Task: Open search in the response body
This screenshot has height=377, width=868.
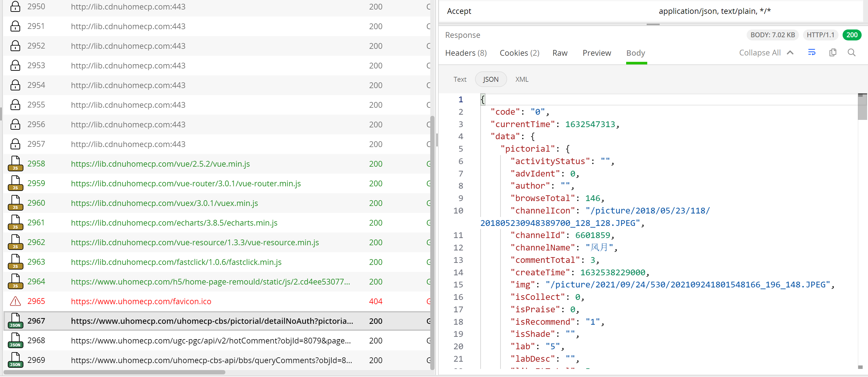Action: click(x=852, y=53)
